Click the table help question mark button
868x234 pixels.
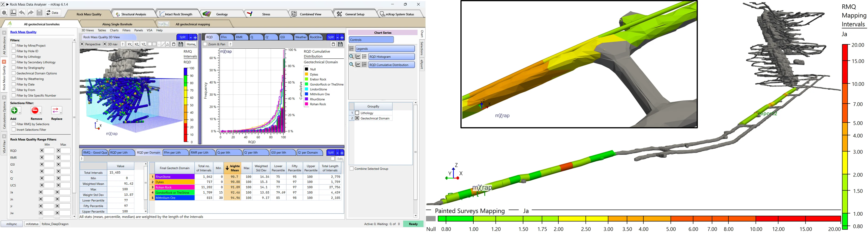coord(82,159)
